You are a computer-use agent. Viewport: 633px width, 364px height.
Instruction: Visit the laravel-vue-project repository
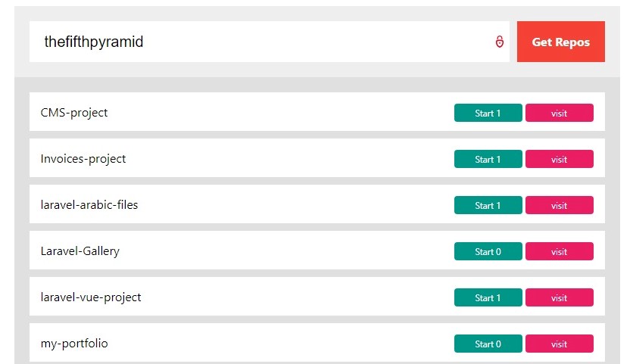[x=559, y=297]
